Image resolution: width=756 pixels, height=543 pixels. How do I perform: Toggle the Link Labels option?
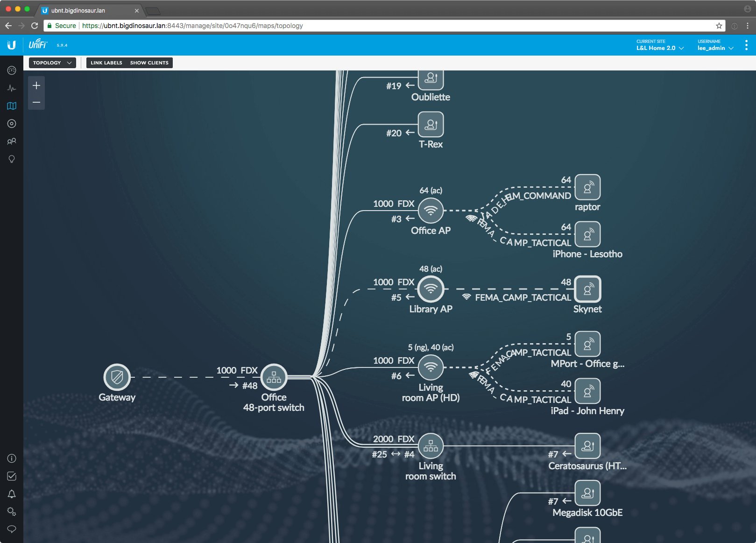click(106, 63)
